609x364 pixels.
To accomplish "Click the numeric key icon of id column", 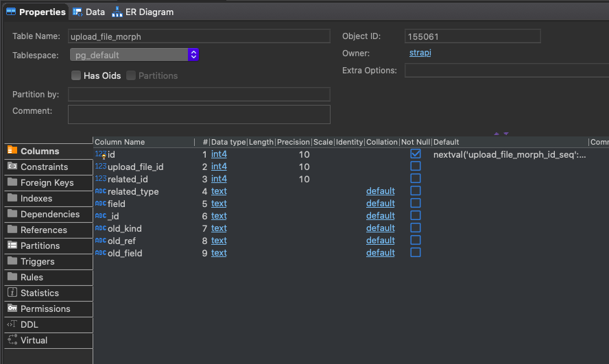I will [x=101, y=154].
